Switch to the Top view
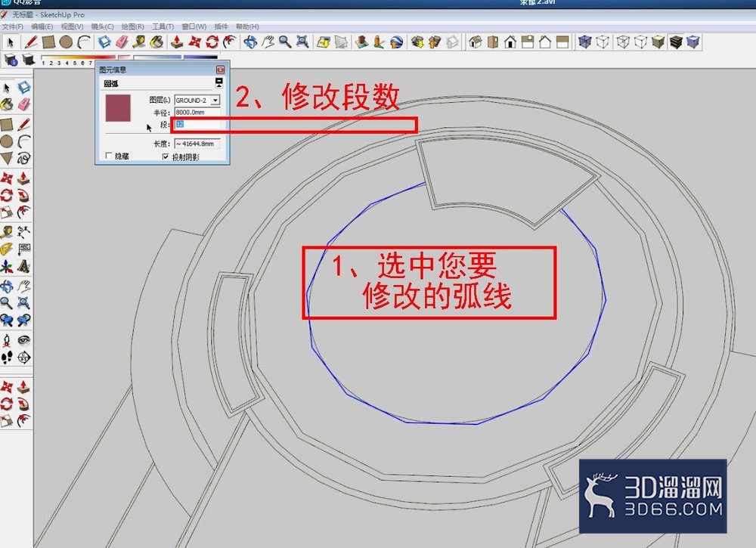 tap(493, 42)
